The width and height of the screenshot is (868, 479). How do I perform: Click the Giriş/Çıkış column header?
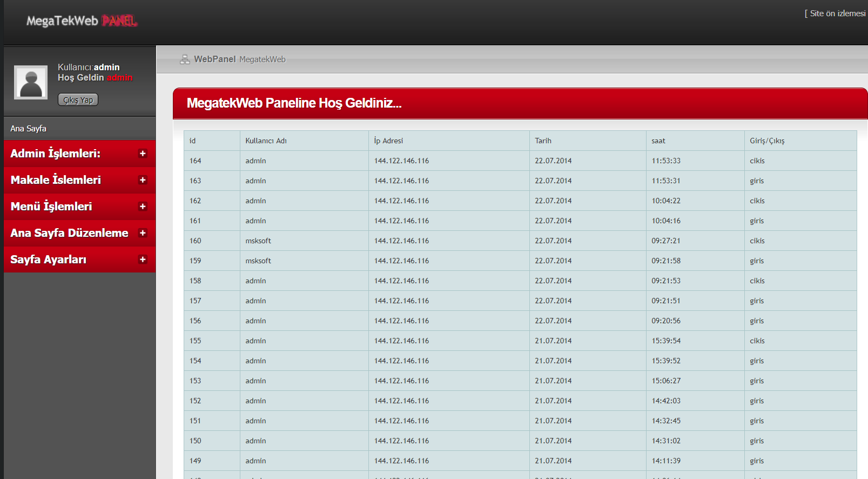pos(767,141)
